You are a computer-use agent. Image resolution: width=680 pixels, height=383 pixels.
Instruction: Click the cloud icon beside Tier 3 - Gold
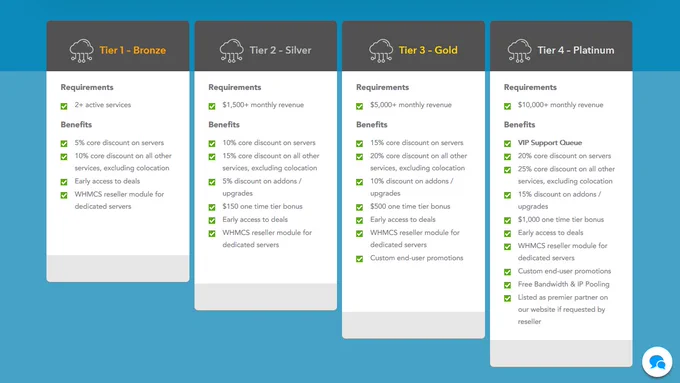click(x=381, y=51)
